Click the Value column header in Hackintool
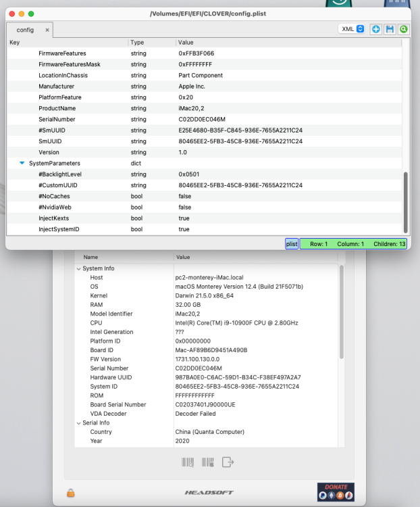 (x=256, y=257)
